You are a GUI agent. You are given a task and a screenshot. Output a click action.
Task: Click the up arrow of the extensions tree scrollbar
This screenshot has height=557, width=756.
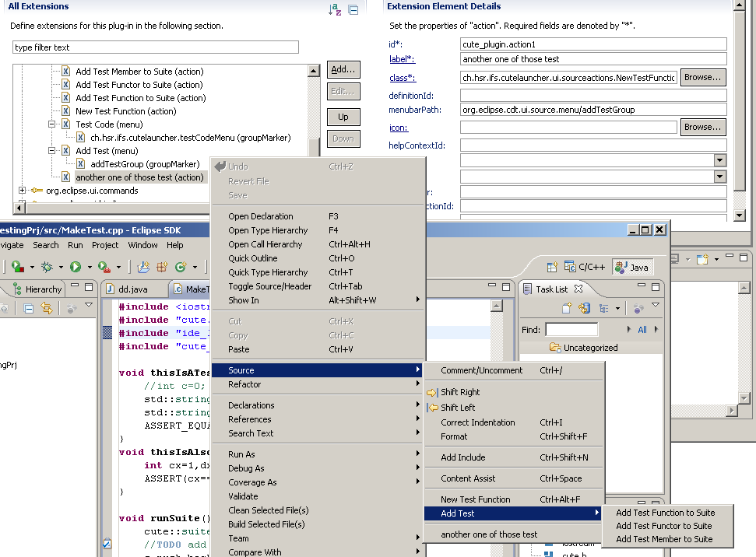pos(314,71)
